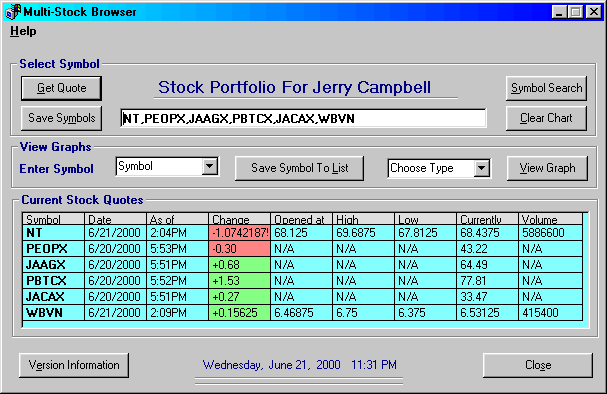Open the Help menu

tap(23, 31)
